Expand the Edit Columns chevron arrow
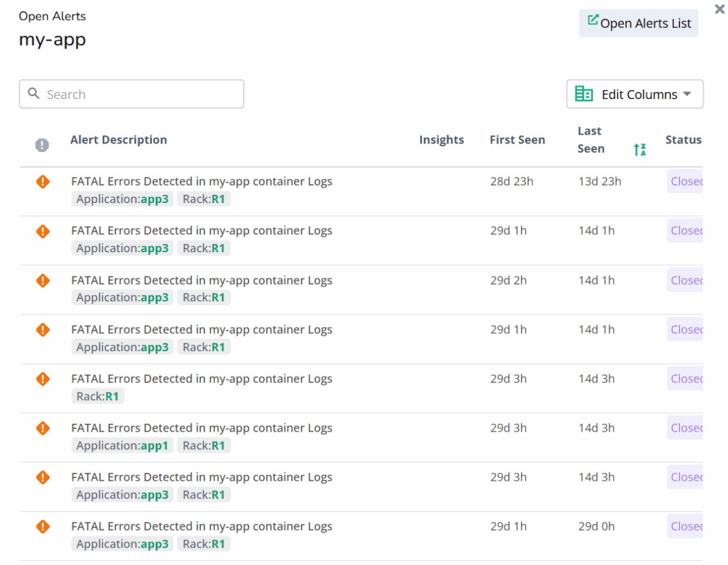728x565 pixels. pyautogui.click(x=688, y=94)
